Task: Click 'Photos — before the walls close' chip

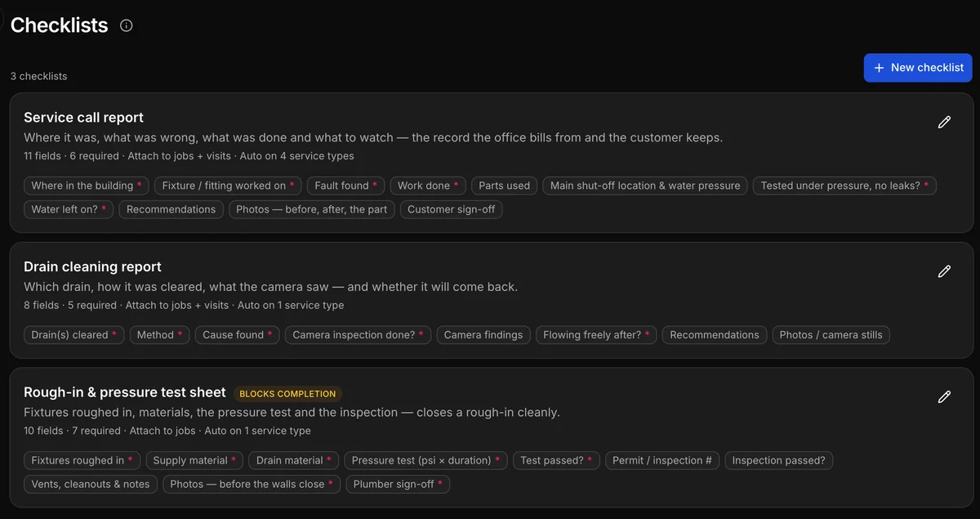Action: 252,484
